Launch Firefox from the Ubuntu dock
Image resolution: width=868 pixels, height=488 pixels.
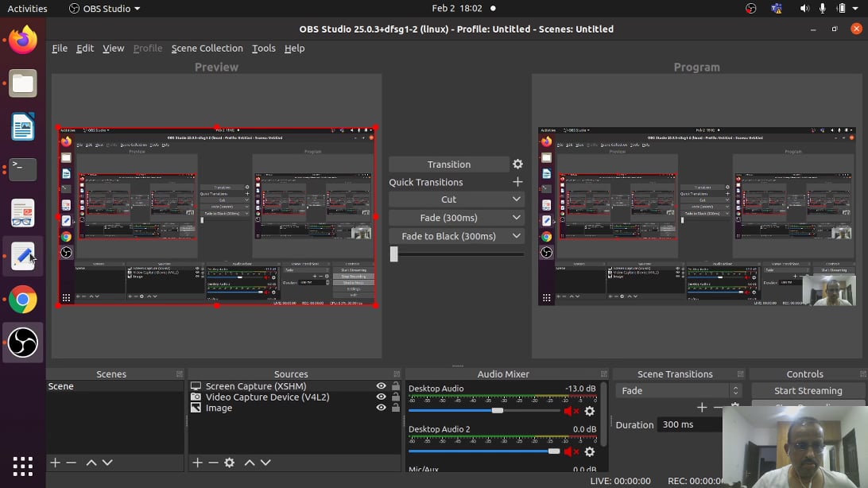click(23, 41)
